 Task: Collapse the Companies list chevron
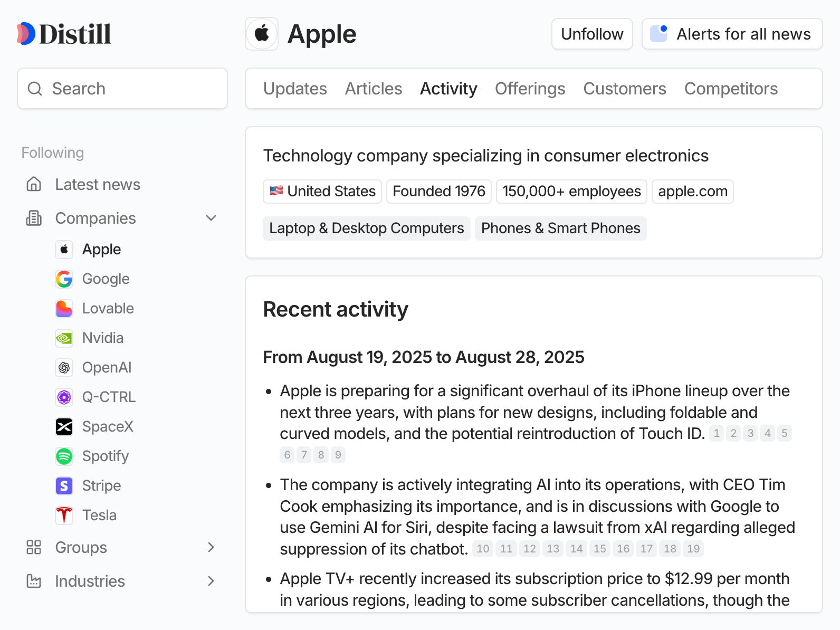(x=211, y=218)
